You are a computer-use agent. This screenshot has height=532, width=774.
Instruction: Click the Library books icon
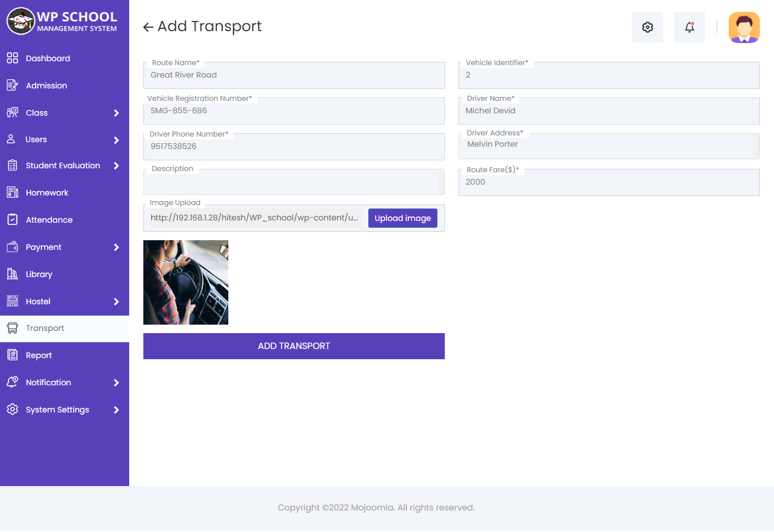12,274
